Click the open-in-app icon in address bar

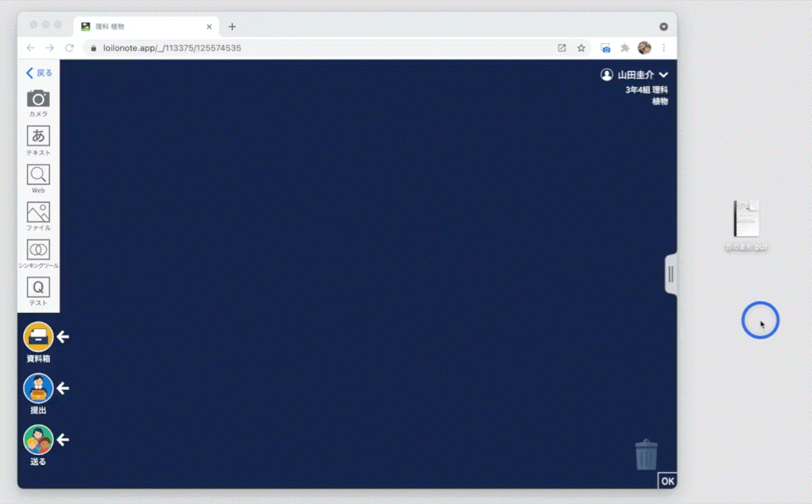(562, 47)
